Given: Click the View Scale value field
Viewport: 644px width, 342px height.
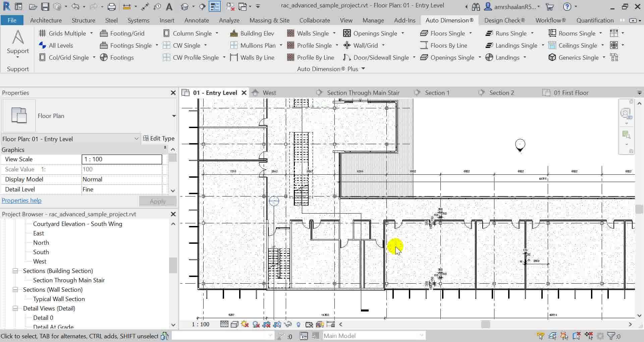Looking at the screenshot, I should click(x=122, y=159).
